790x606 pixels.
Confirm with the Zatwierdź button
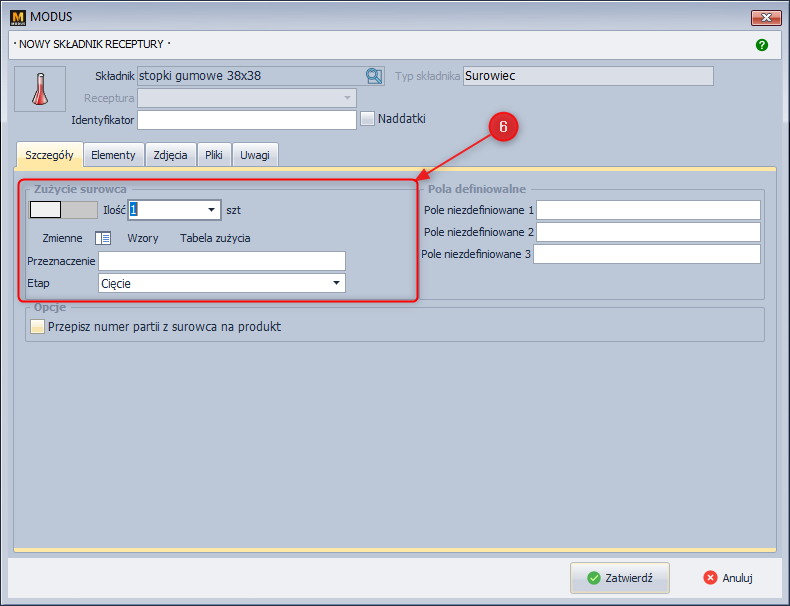[x=619, y=578]
